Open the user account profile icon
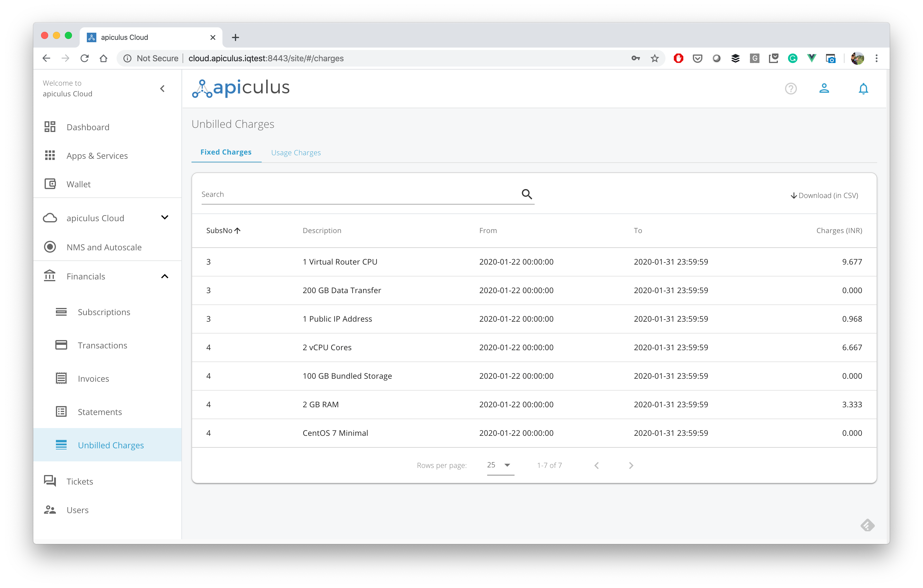Viewport: 923px width, 588px height. 824,89
